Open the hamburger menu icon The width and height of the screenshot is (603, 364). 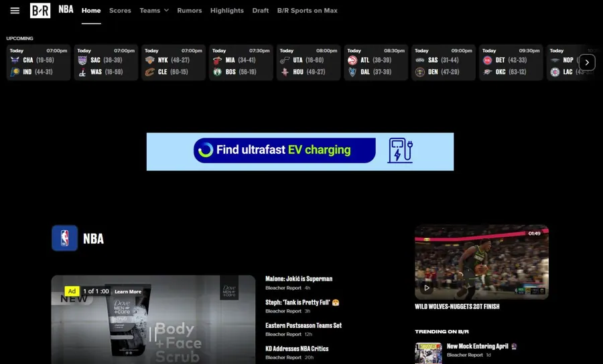coord(15,10)
